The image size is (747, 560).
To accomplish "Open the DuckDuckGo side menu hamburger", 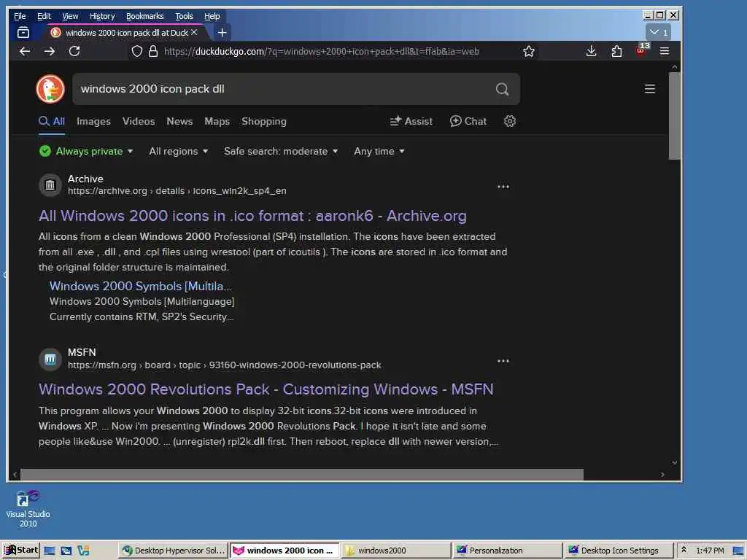I will click(x=650, y=89).
